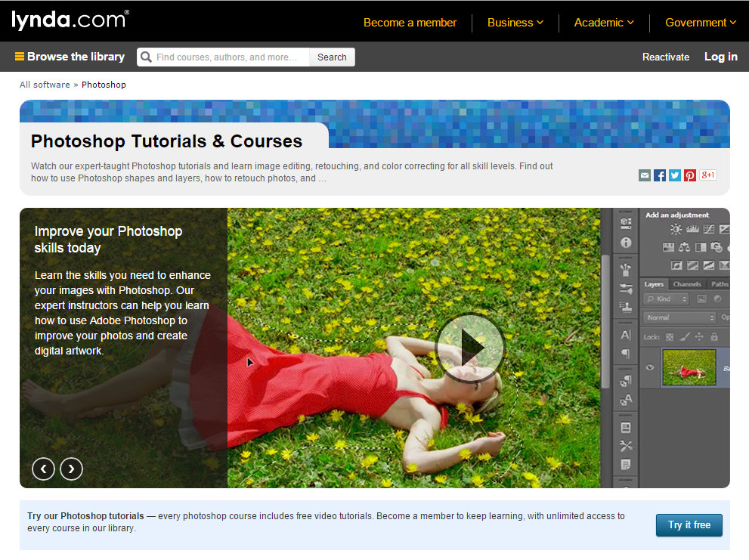Click Improve your Photoshop skills today text
The image size is (749, 560).
coord(108,240)
